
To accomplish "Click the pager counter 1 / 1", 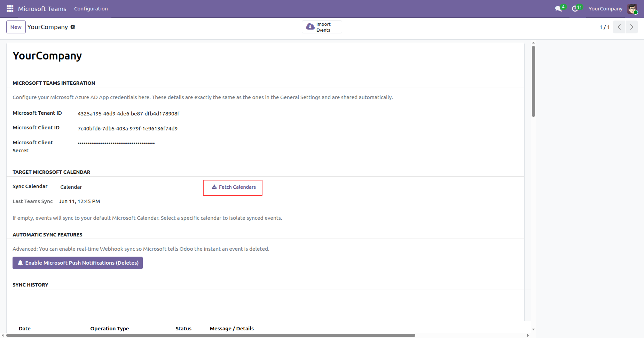I will click(x=605, y=27).
